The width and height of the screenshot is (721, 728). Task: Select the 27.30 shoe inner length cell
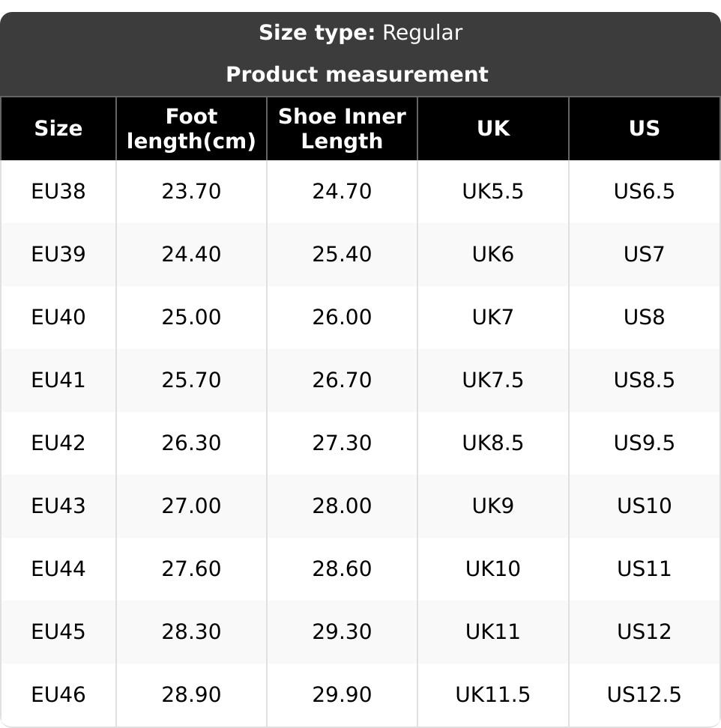pyautogui.click(x=342, y=443)
